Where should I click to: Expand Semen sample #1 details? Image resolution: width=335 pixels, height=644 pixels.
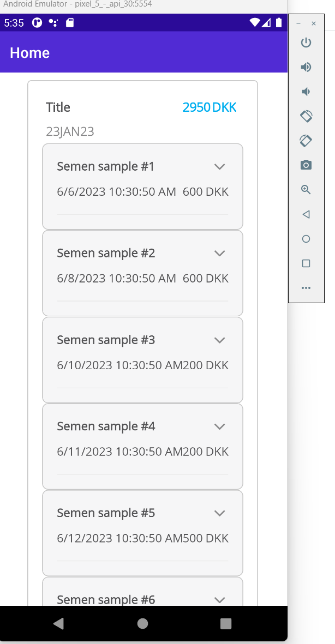219,166
